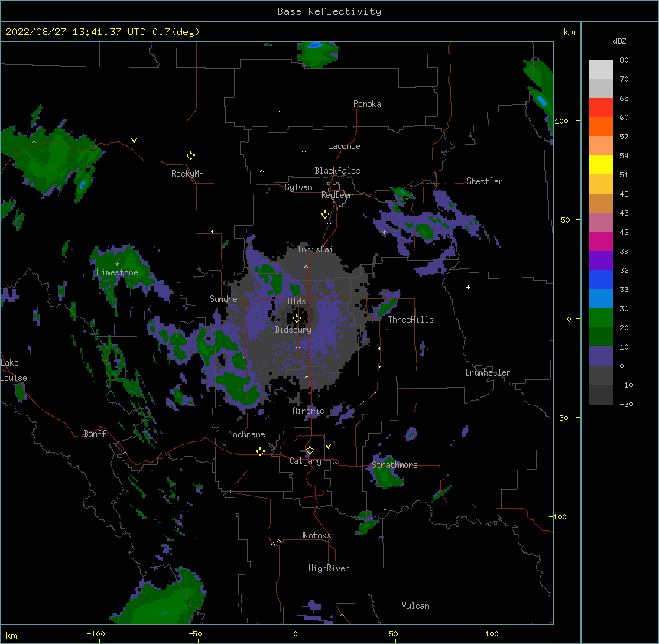The height and width of the screenshot is (644, 659).
Task: Click the 50 tick label on the right axis
Action: 565,220
